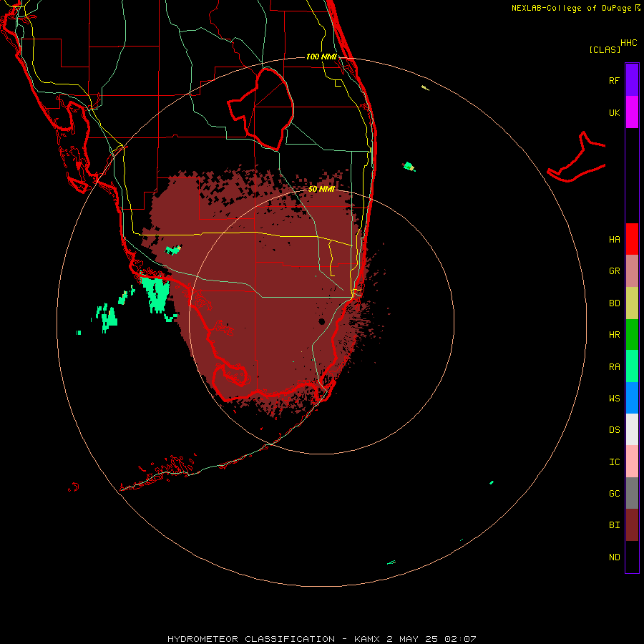This screenshot has height=644, width=644.
Task: Click the GC legend label
Action: point(614,493)
